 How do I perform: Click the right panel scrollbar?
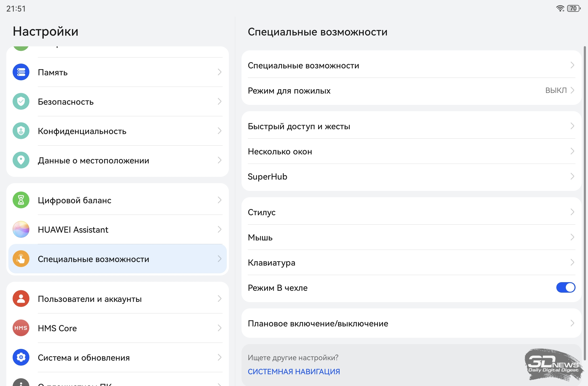[585, 202]
